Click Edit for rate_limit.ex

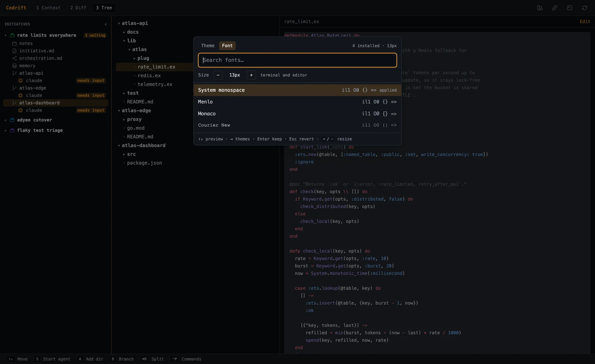585,21
